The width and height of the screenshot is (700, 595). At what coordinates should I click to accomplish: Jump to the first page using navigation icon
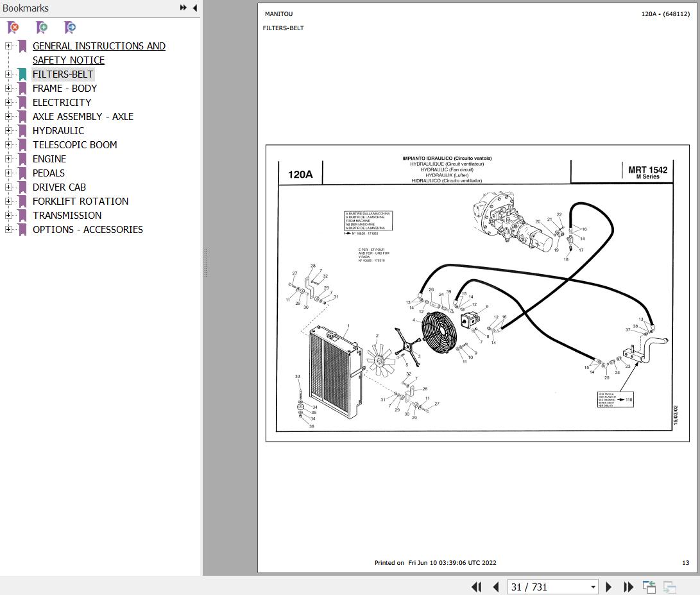coord(477,587)
